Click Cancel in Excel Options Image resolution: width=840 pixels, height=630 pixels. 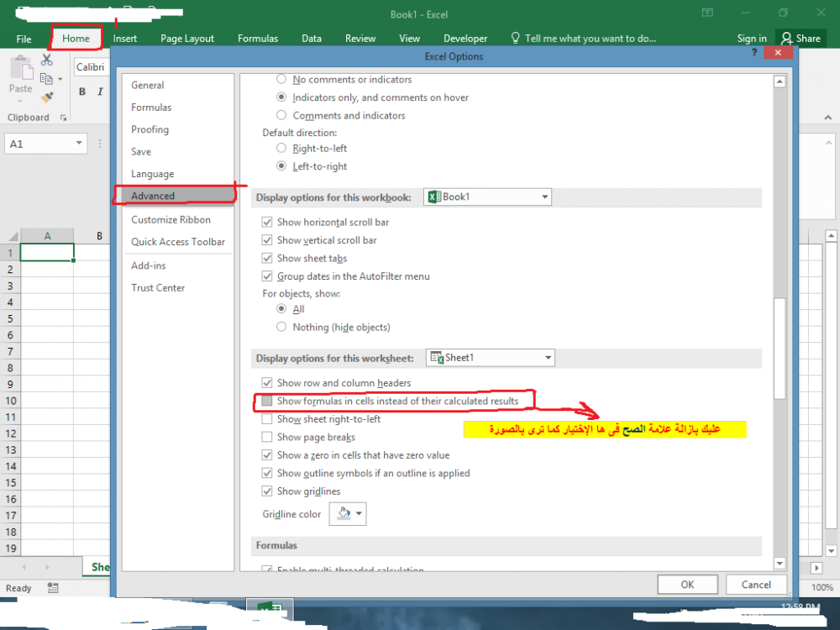756,585
